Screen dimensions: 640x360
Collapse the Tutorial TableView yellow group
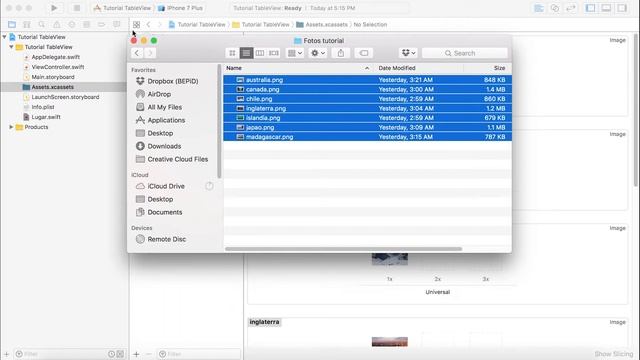[11, 47]
